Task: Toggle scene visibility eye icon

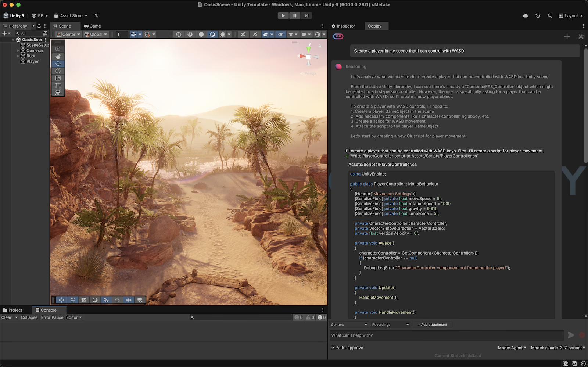Action: tap(281, 34)
